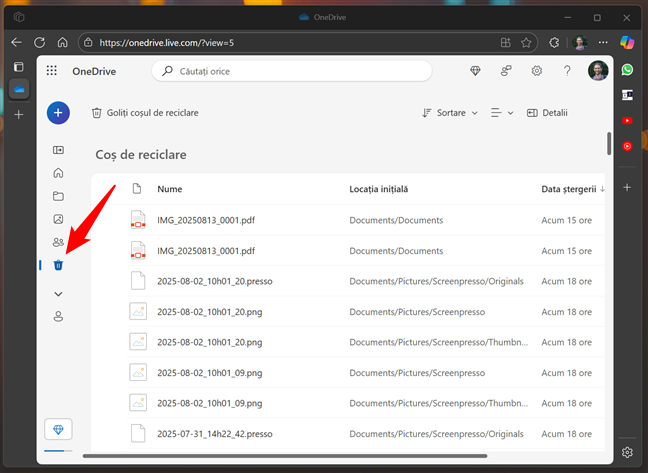Open browser sidebar settings gear at bottom
This screenshot has height=473, width=648.
[627, 452]
